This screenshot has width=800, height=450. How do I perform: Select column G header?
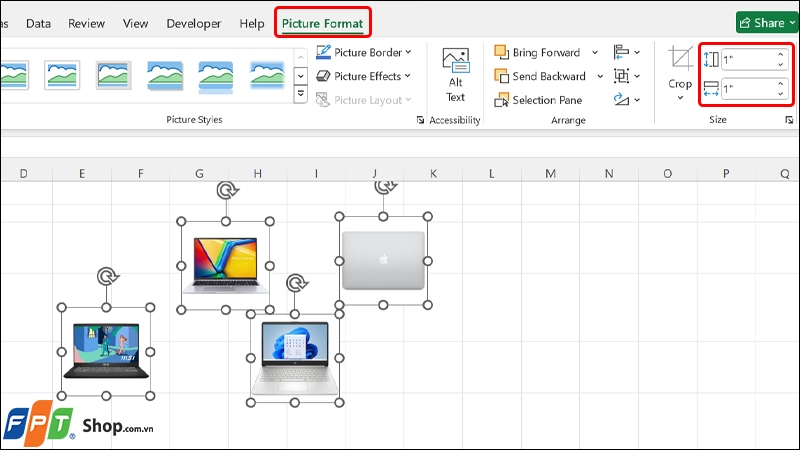click(199, 173)
